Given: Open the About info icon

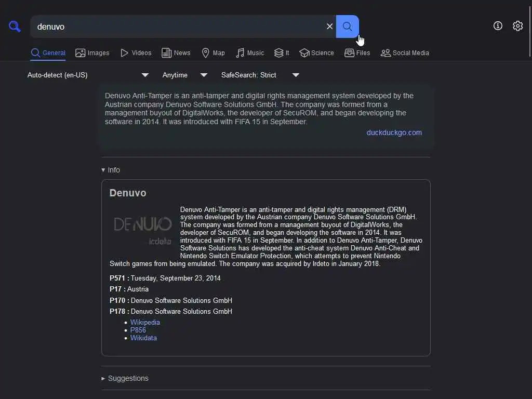Looking at the screenshot, I should 498,26.
